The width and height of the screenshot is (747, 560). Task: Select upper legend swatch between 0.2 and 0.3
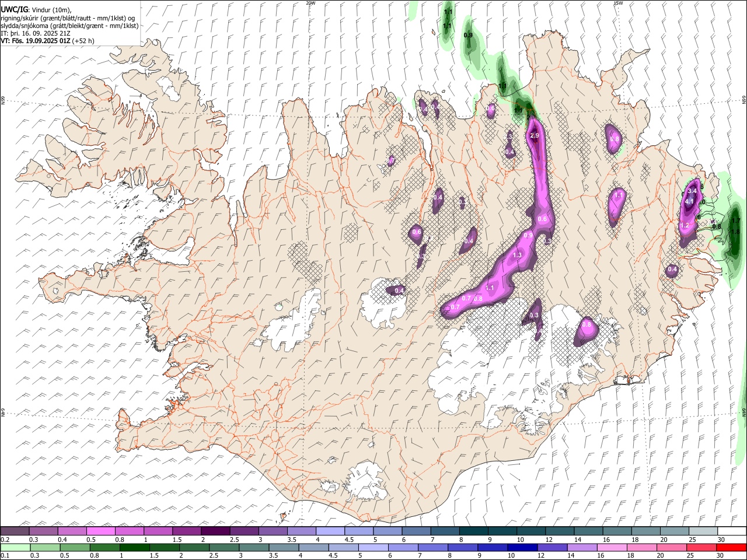15,531
